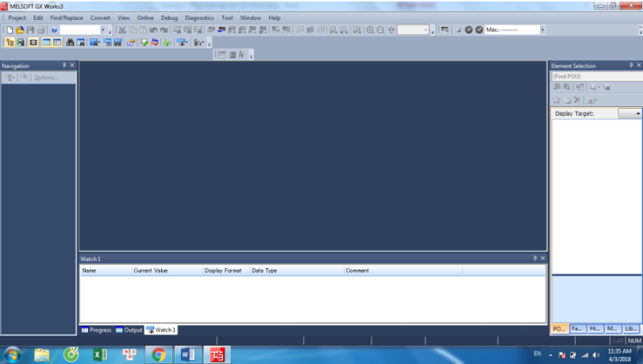This screenshot has width=643, height=364.
Task: Switch to the Output tab
Action: [129, 330]
